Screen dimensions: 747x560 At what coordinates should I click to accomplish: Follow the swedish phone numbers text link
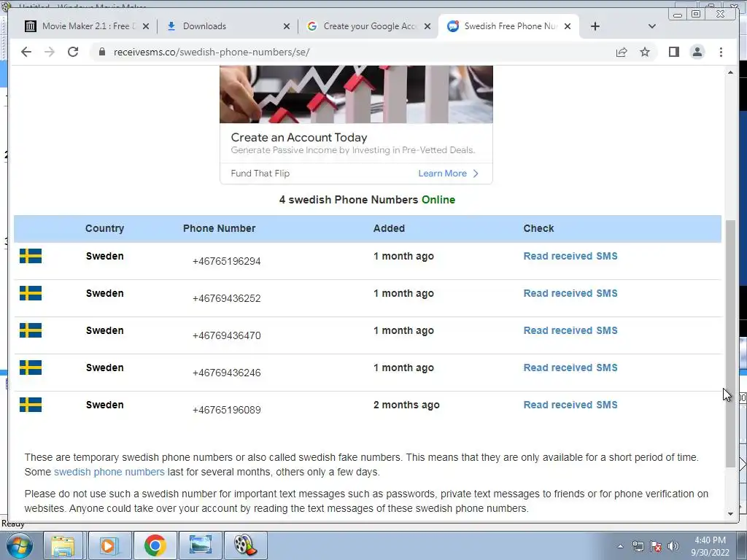pos(109,472)
